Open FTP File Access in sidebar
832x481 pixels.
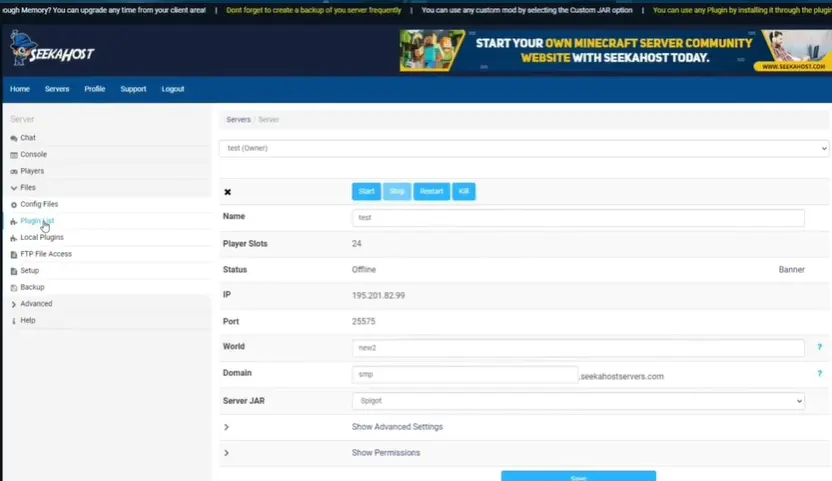point(46,254)
